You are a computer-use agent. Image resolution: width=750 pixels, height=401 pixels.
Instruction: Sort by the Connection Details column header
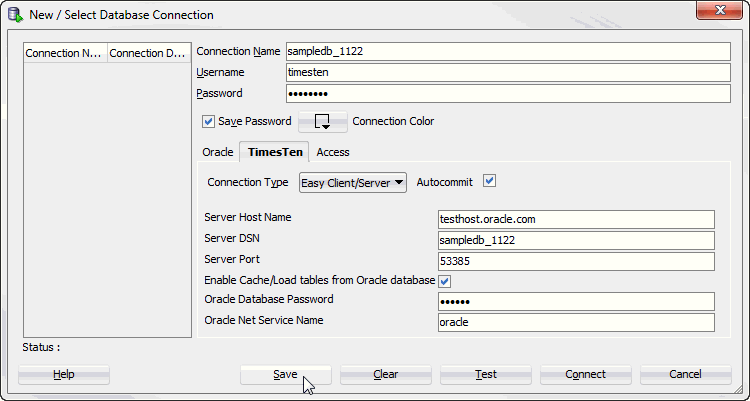149,53
